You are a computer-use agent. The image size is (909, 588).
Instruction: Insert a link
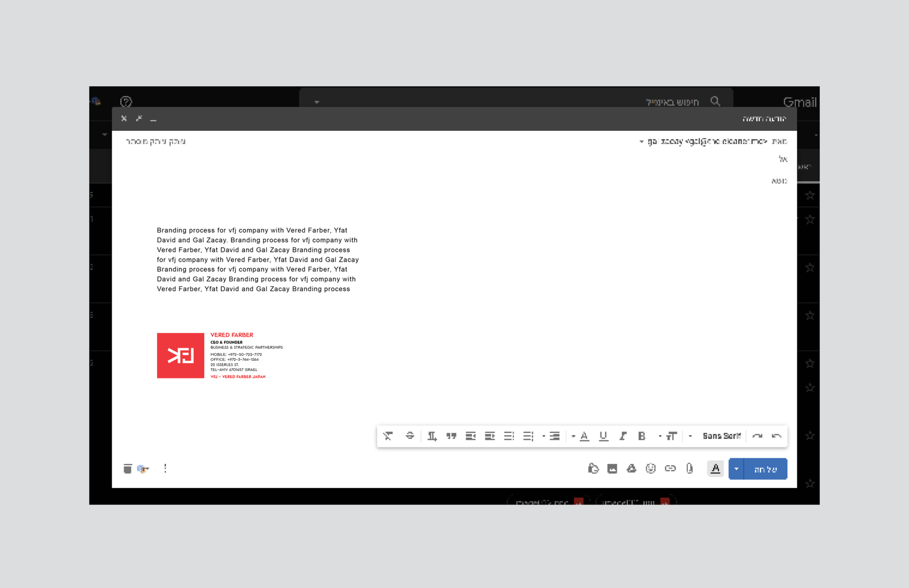point(670,468)
